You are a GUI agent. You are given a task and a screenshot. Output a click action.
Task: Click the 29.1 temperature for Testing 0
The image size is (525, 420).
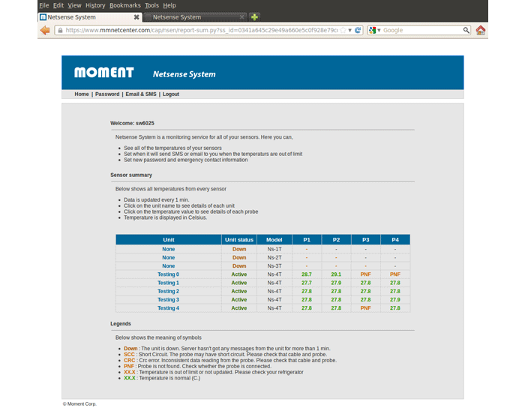click(x=336, y=274)
